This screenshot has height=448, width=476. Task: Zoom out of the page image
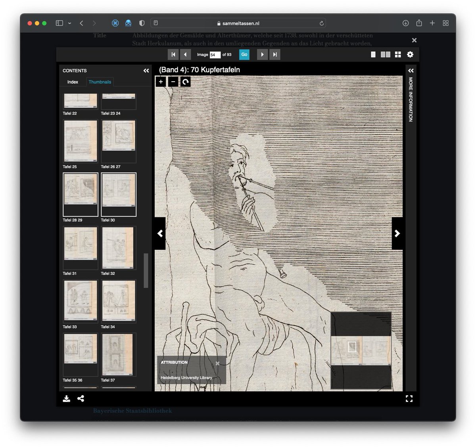173,82
